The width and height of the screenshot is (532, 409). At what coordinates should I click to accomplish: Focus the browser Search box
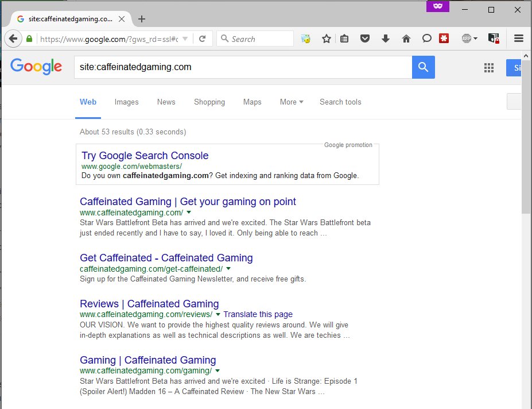255,38
